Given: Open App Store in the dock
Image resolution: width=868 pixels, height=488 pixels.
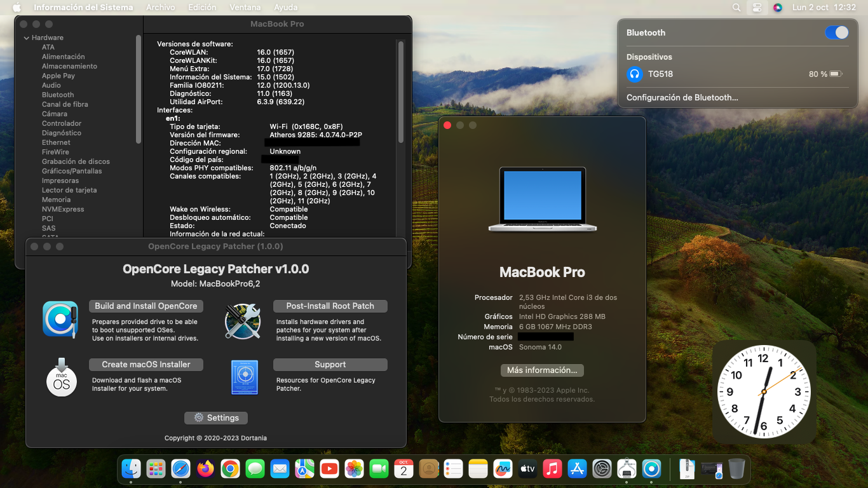Looking at the screenshot, I should [577, 469].
